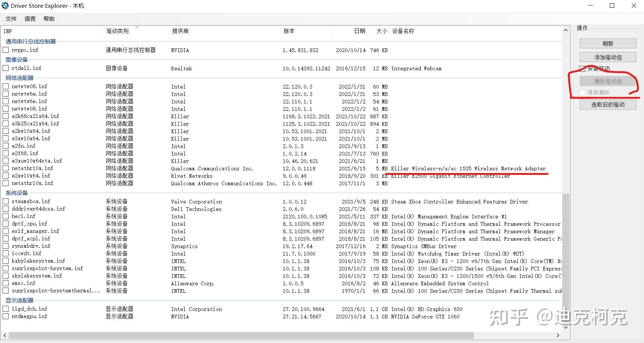Click 'Synaptics SMBus Driver' device name

tap(424, 246)
